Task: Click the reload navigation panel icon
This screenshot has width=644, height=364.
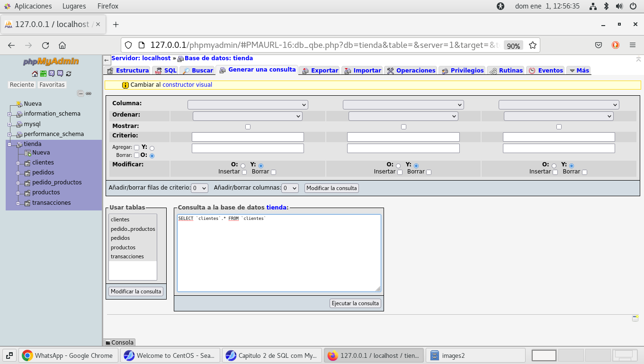Action: click(x=69, y=73)
